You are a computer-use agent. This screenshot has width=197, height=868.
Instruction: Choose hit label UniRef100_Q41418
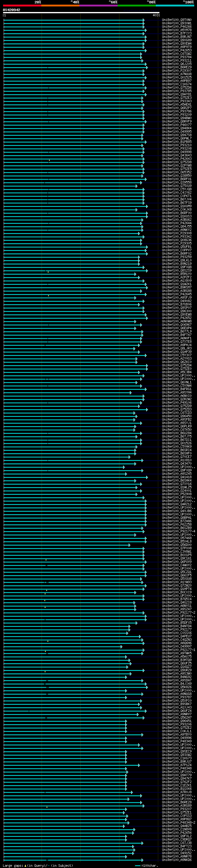coord(177,477)
